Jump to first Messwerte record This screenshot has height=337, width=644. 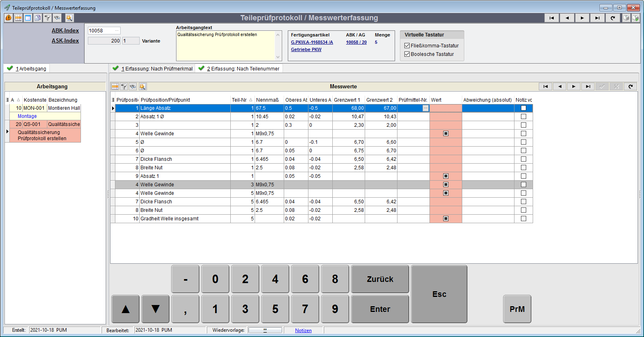point(546,86)
